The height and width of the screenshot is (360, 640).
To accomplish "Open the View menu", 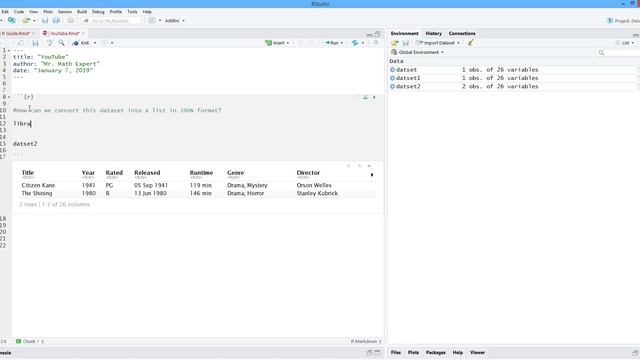I will pyautogui.click(x=33, y=12).
